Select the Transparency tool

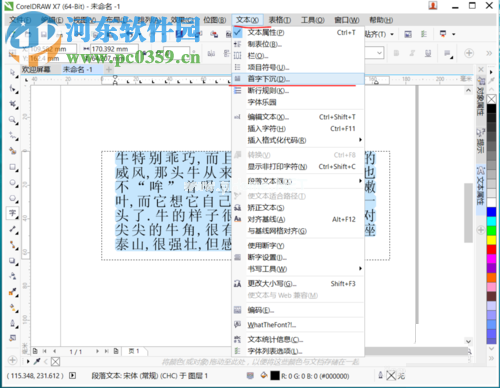pos(13,276)
